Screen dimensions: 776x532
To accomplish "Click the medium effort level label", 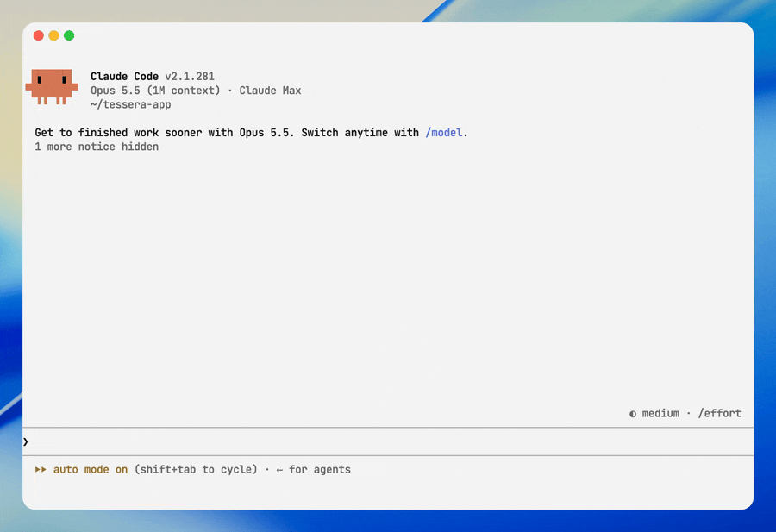I will pyautogui.click(x=660, y=413).
